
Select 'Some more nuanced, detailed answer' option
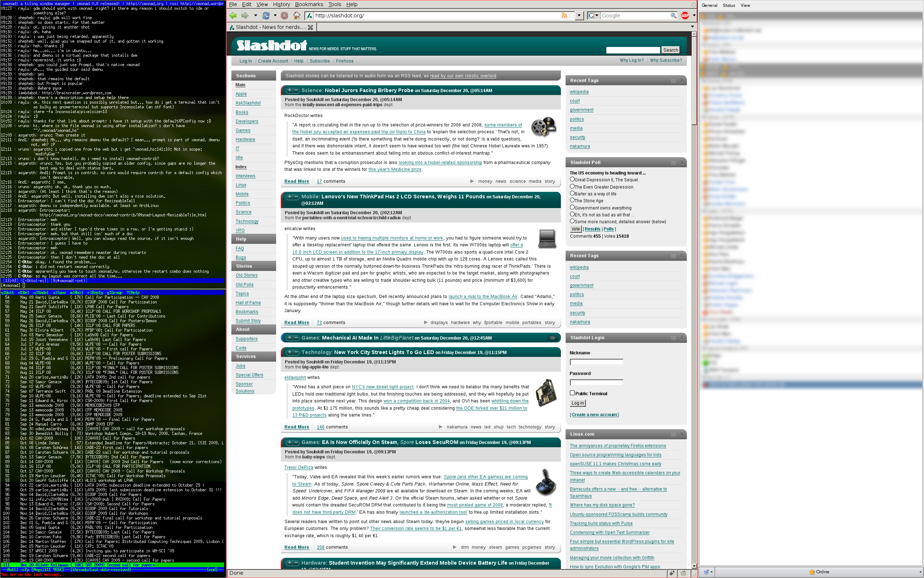click(572, 221)
